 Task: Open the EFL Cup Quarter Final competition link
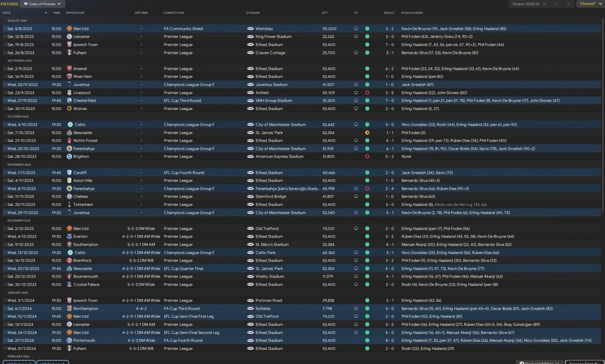tap(183, 269)
